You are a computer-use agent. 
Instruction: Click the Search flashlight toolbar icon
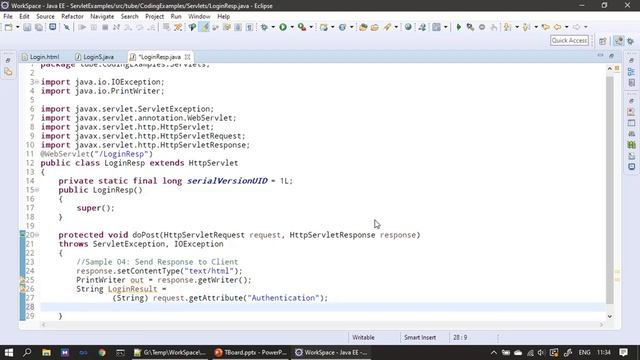pos(387,27)
